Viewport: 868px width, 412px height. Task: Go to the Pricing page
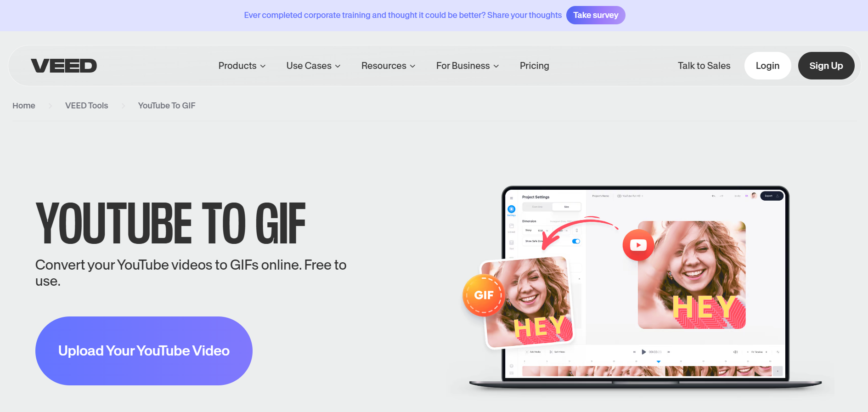click(x=534, y=66)
